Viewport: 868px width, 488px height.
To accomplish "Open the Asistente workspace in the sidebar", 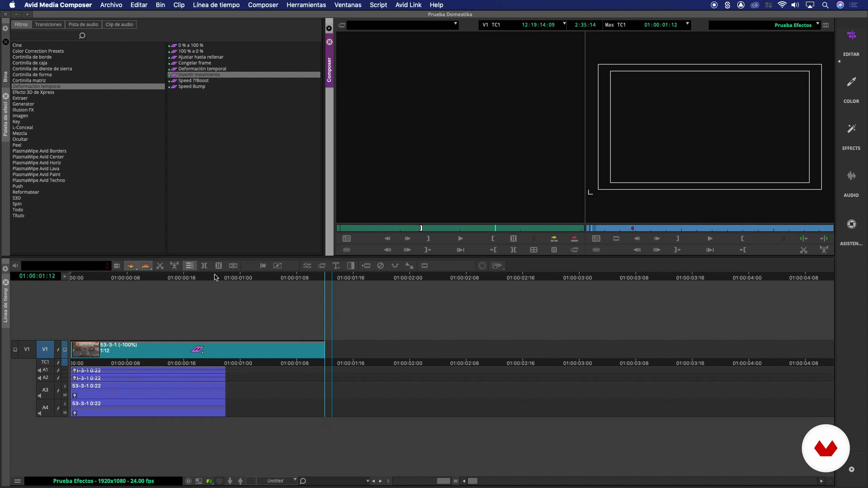I will click(x=851, y=232).
